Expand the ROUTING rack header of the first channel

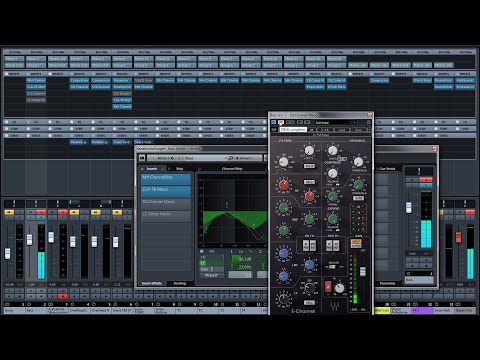(14, 52)
